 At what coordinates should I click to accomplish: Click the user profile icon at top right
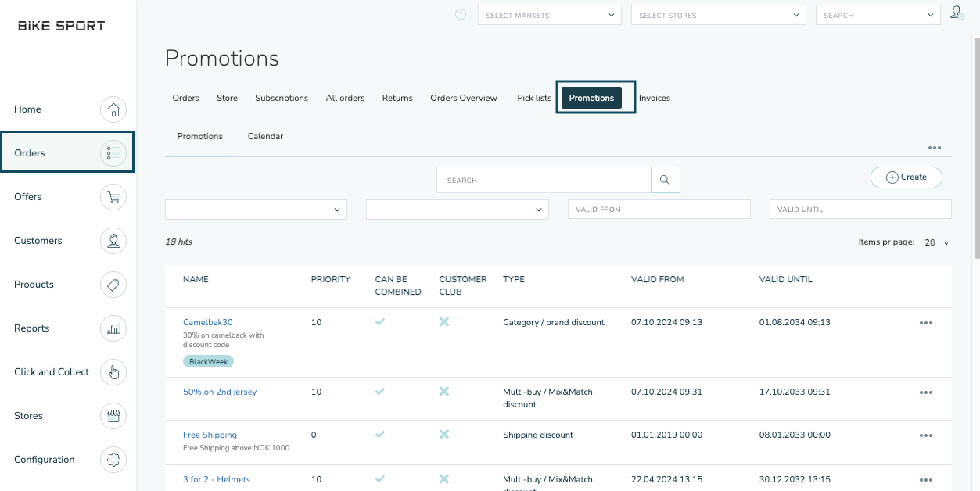[957, 13]
